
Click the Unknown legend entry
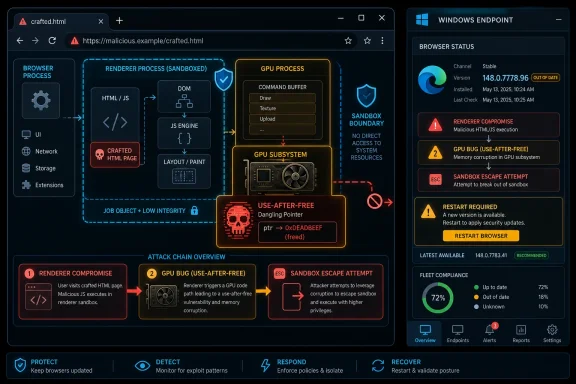[511, 306]
